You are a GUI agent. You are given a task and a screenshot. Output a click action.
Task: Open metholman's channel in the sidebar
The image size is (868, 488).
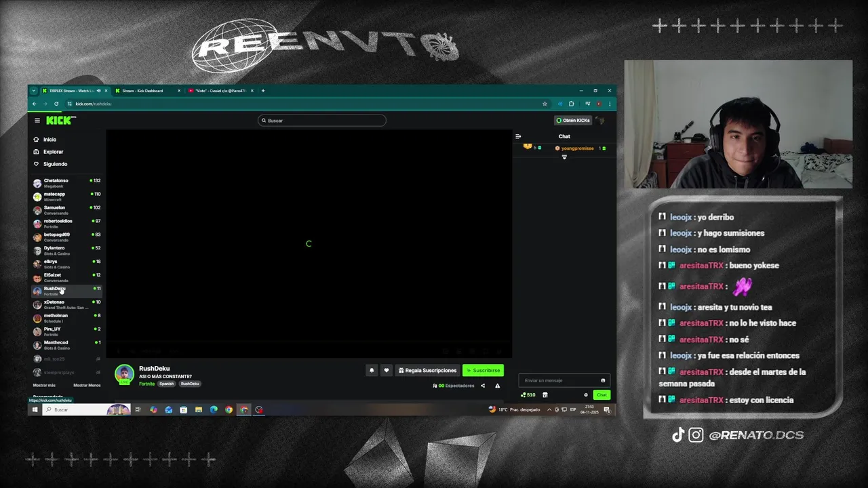66,318
